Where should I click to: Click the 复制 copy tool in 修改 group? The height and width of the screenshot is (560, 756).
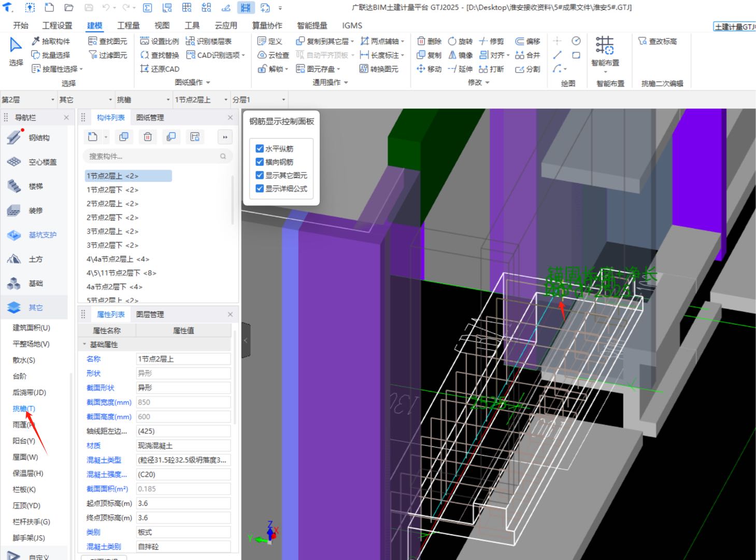click(429, 55)
